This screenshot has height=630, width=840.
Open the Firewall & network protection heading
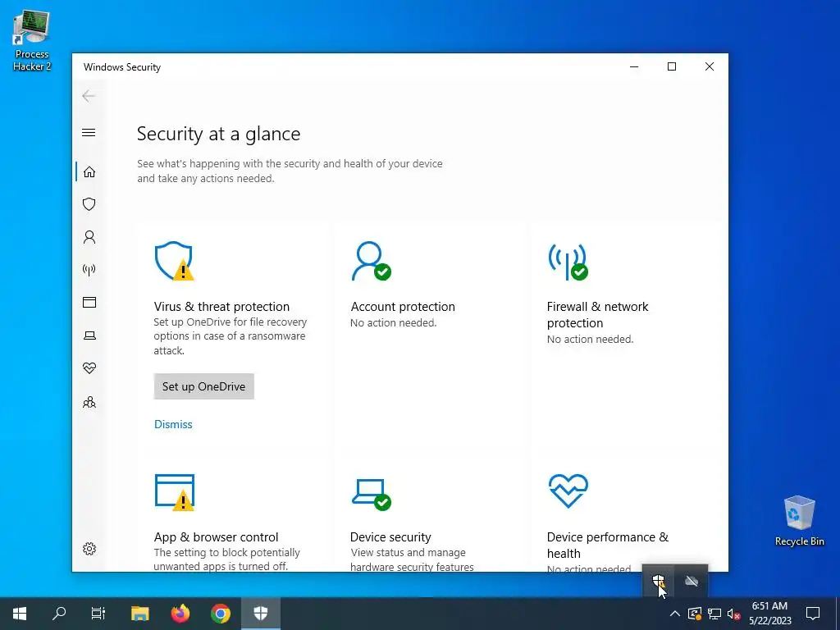(x=597, y=314)
